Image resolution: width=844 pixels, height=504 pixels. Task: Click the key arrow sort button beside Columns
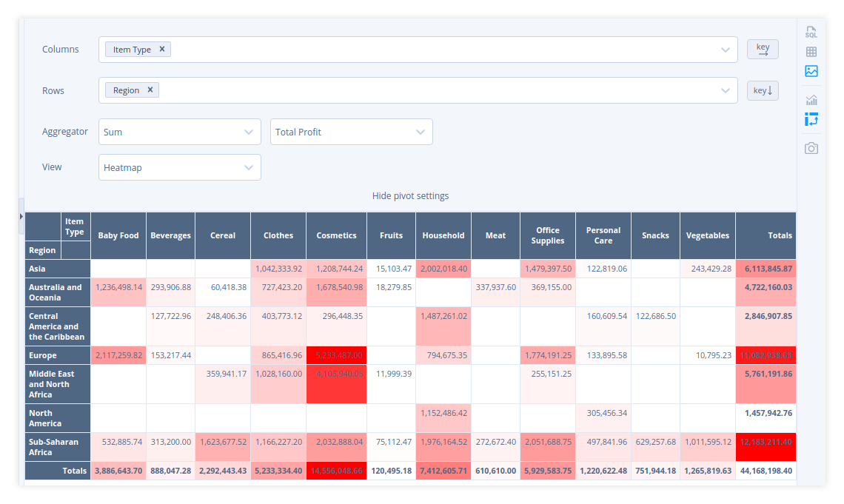pos(763,49)
